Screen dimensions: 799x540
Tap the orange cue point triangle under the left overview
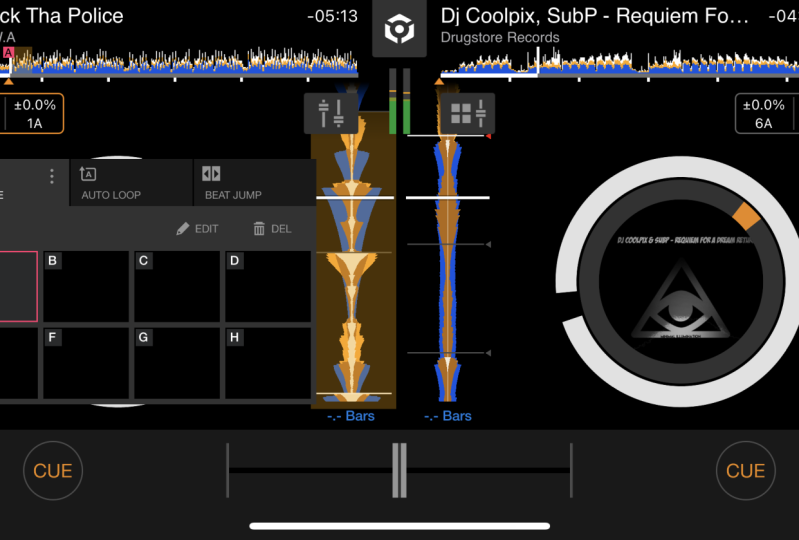point(9,81)
